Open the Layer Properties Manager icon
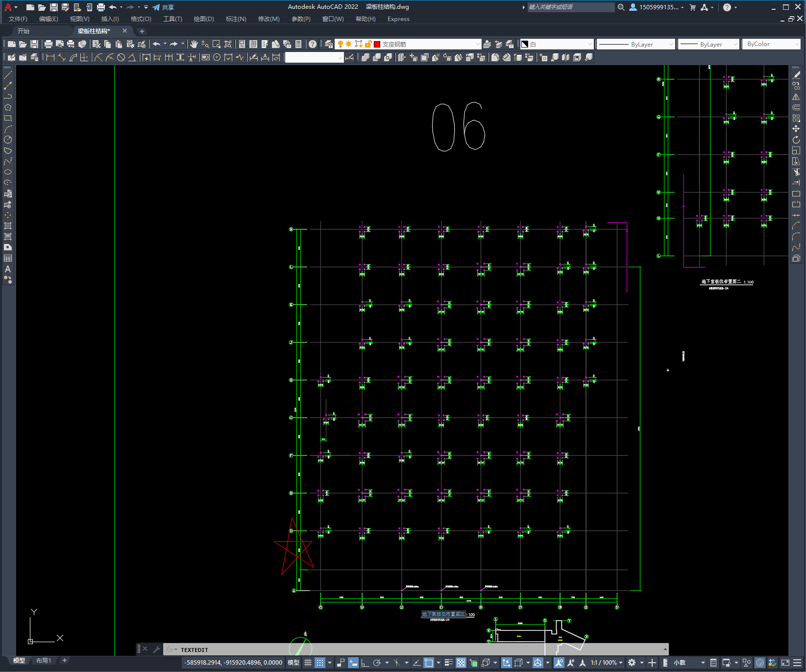Viewport: 806px width, 672px height. [x=329, y=44]
